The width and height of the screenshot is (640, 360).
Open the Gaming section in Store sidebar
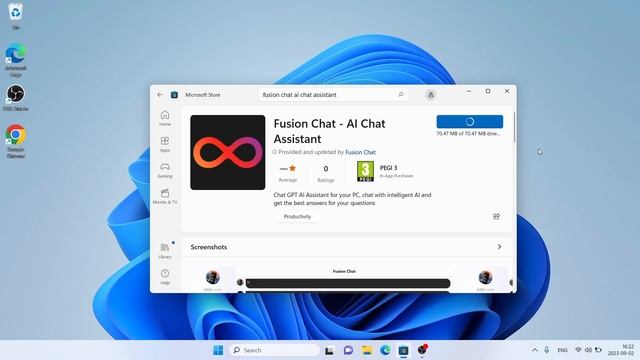(165, 171)
